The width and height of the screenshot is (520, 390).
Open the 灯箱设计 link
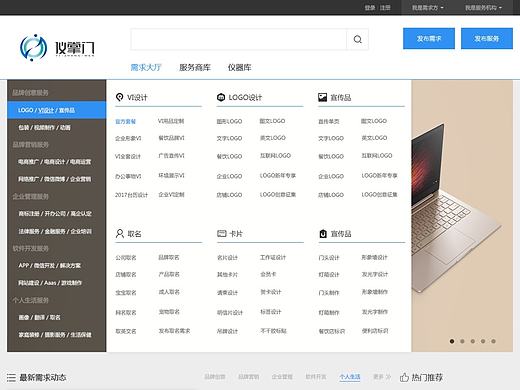[329, 275]
